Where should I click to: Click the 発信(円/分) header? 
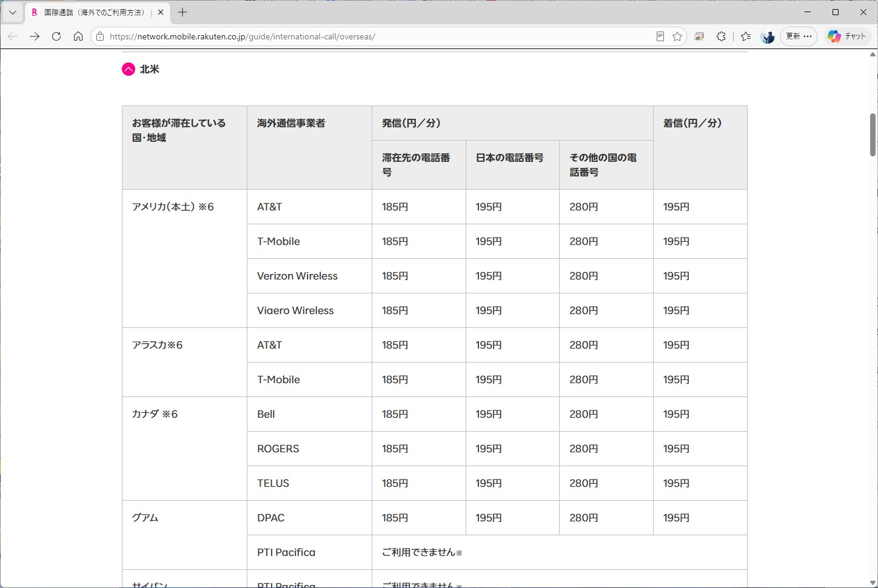[512, 123]
